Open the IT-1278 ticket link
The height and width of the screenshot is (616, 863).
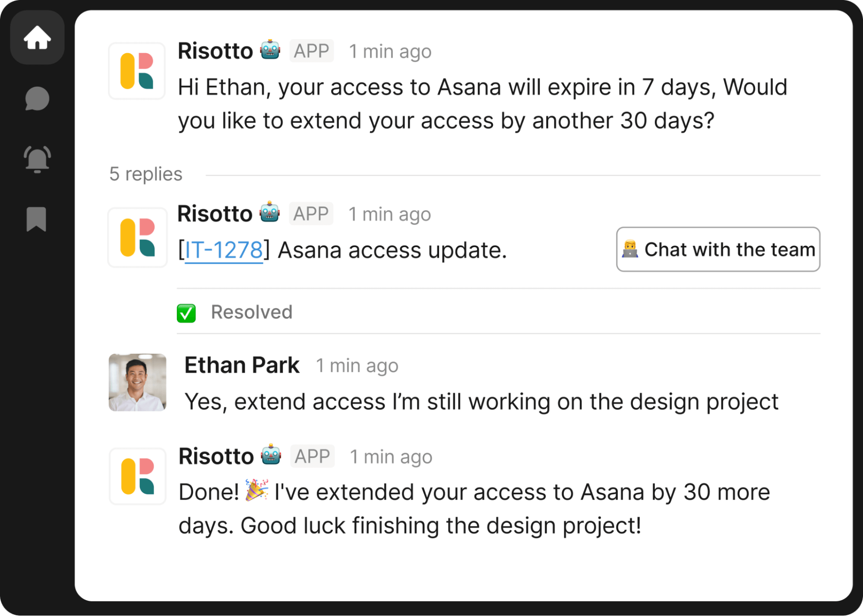pos(223,249)
